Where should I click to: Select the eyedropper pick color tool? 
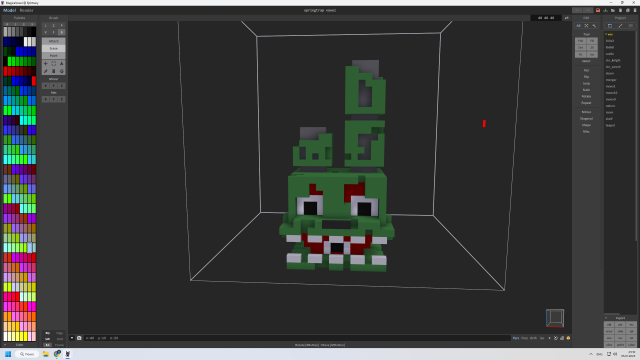[45, 71]
